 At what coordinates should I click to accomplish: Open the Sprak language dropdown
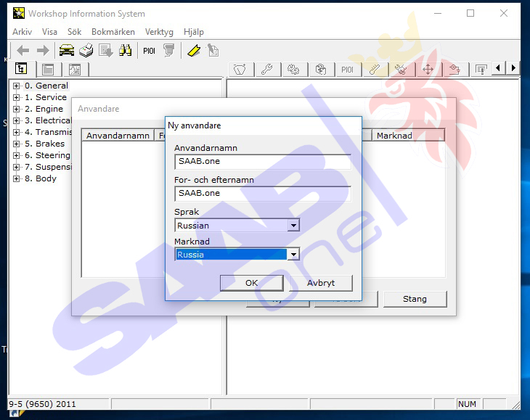coord(293,226)
